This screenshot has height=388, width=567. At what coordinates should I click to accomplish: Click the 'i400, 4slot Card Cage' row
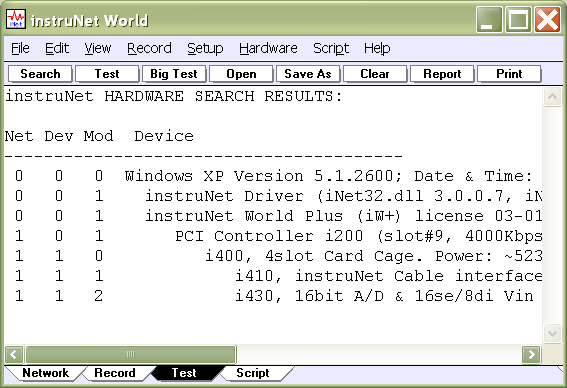click(273, 256)
